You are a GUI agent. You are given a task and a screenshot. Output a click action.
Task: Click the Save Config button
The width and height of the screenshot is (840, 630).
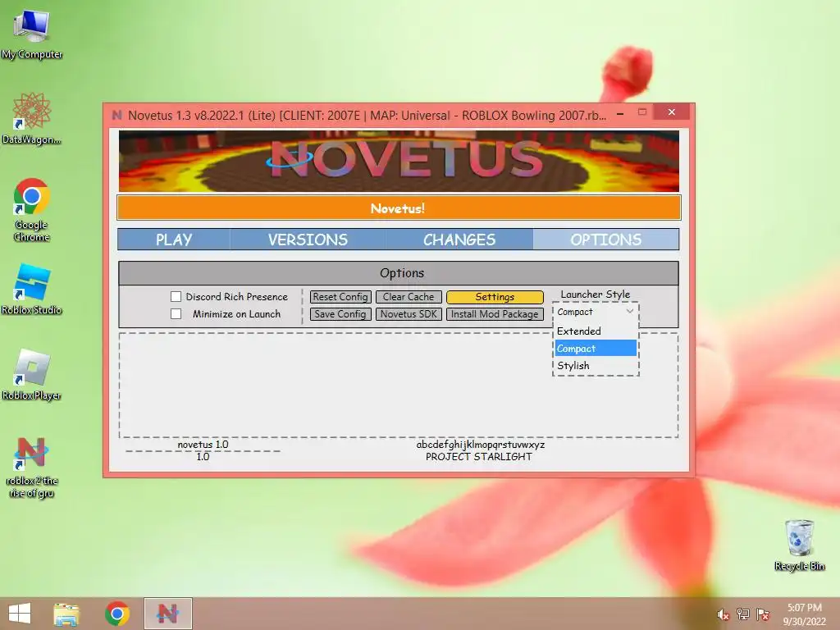(340, 314)
